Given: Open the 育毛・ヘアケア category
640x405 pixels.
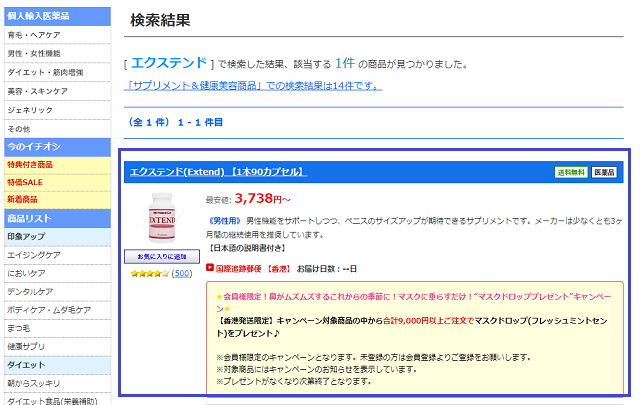Looking at the screenshot, I should [58, 35].
